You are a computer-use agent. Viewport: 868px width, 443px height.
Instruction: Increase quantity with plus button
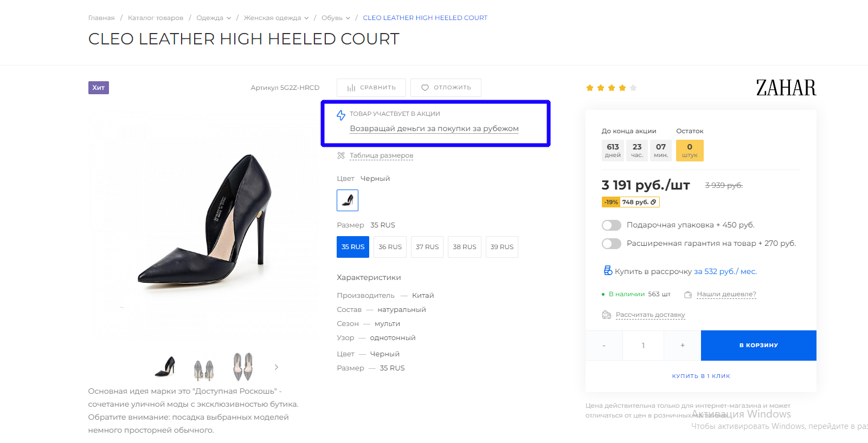click(683, 346)
